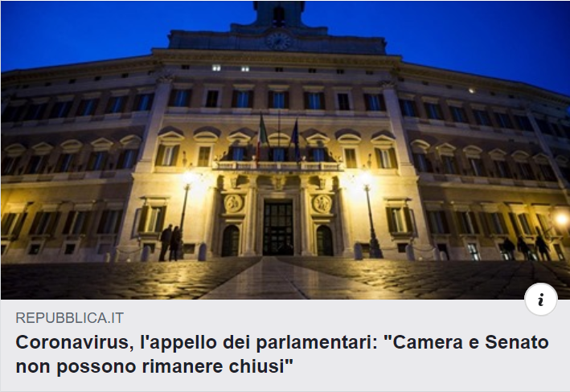
Task: Click the round info icon button
Action: [x=540, y=300]
